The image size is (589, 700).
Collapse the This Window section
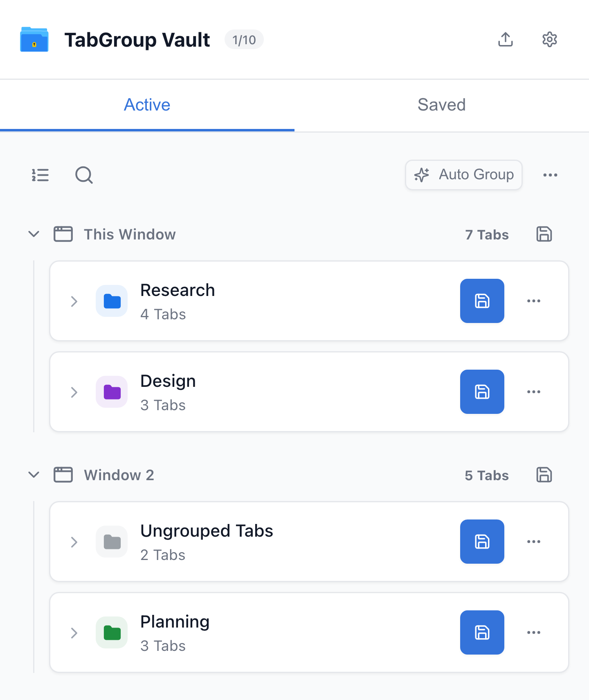coord(34,234)
